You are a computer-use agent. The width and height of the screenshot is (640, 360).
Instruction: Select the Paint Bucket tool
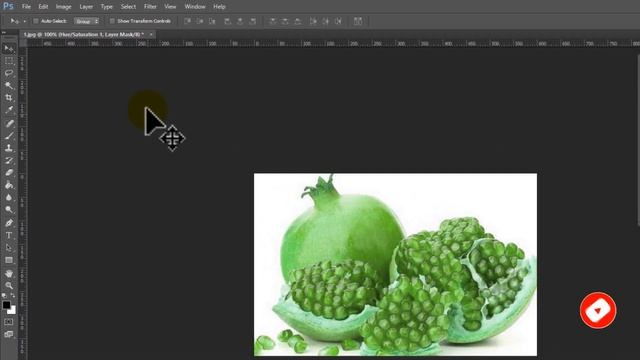[9, 185]
